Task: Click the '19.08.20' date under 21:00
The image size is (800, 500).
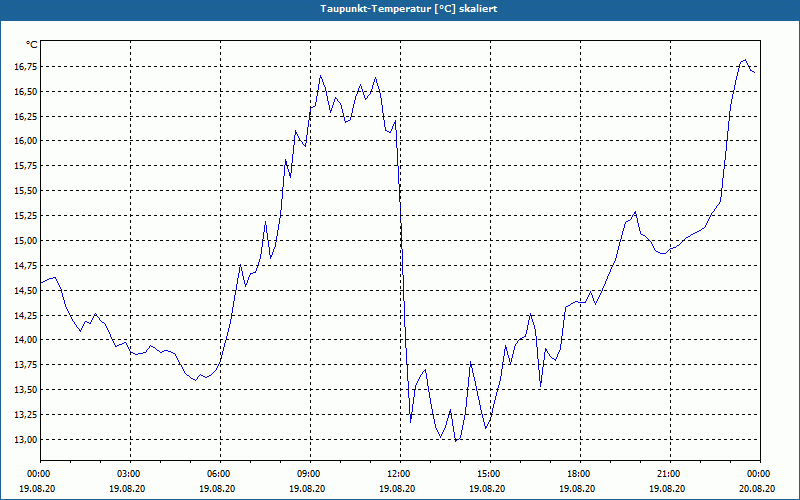Action: coord(667,488)
